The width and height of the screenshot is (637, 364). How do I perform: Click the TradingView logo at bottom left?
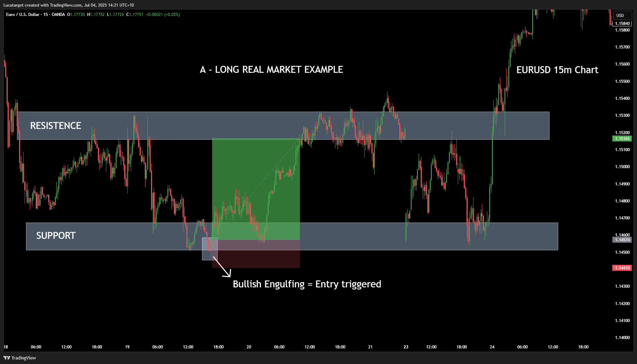(x=20, y=358)
